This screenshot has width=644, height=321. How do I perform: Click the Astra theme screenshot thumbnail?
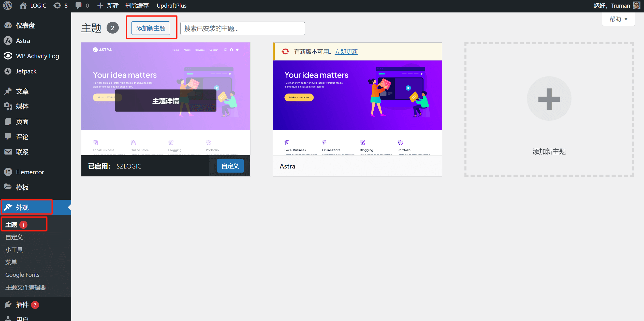(357, 108)
